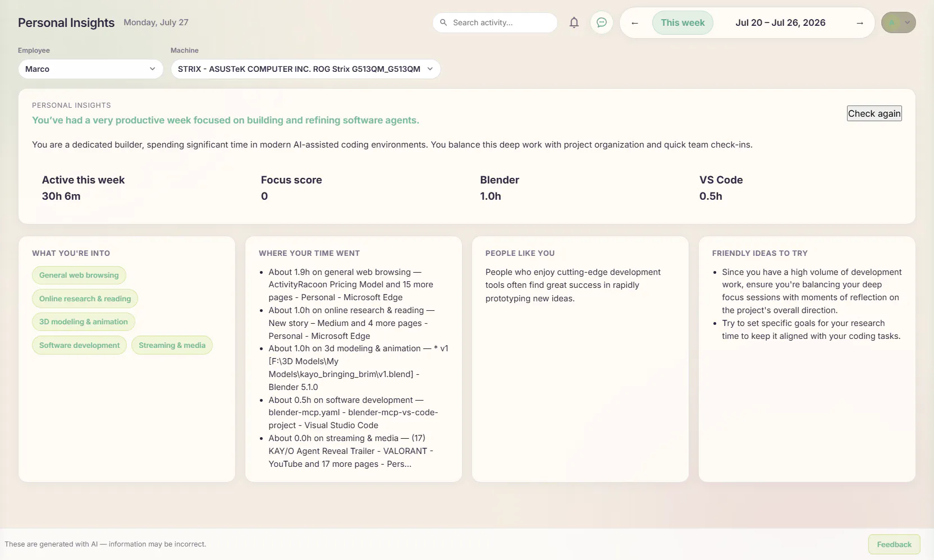Choose the Software development tag
The image size is (934, 560).
click(79, 345)
